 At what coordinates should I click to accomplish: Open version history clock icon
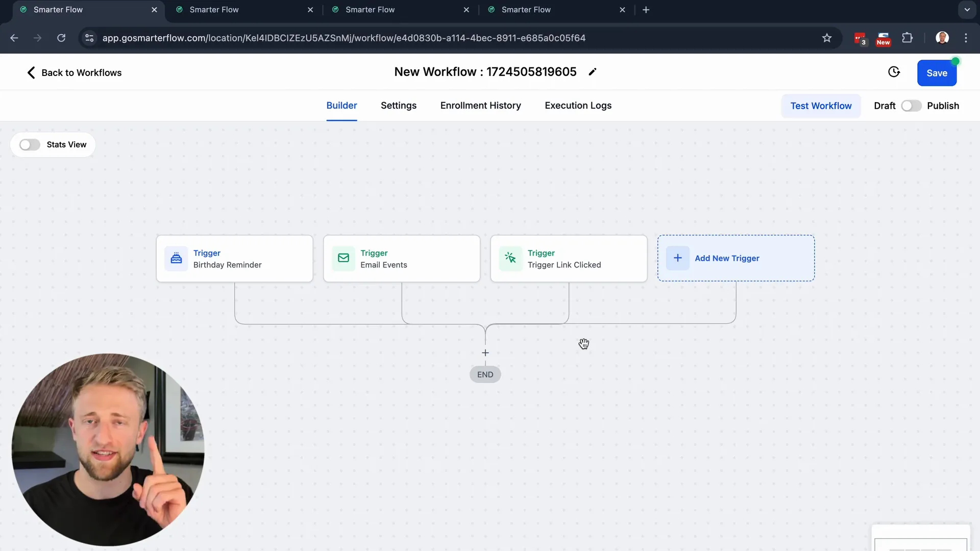(894, 72)
